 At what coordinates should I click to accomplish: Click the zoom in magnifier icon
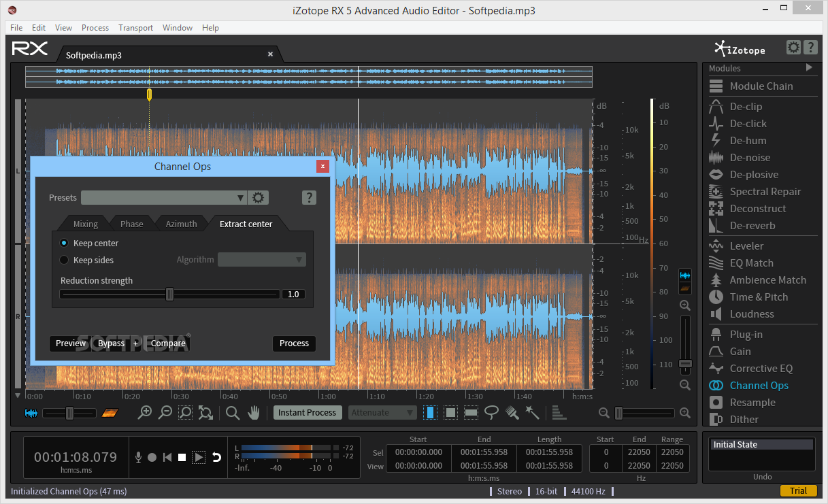(x=144, y=412)
